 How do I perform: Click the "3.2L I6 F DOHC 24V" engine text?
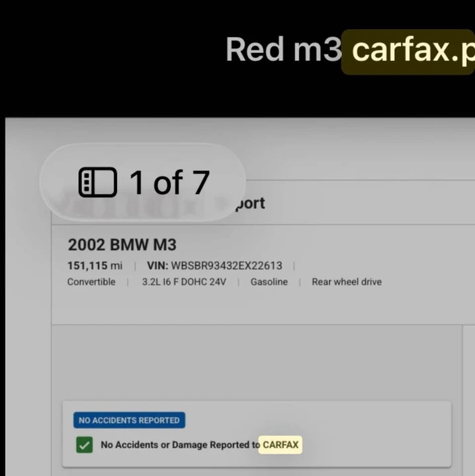click(184, 282)
